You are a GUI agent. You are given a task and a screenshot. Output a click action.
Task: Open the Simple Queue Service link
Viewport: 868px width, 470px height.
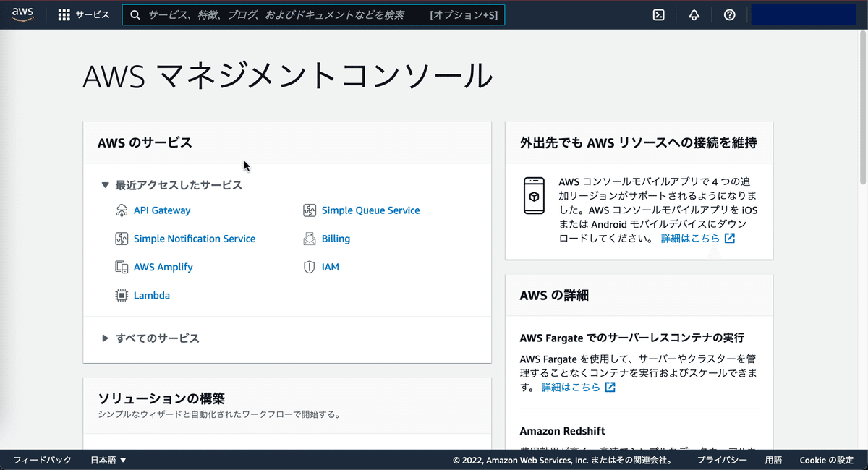[370, 210]
